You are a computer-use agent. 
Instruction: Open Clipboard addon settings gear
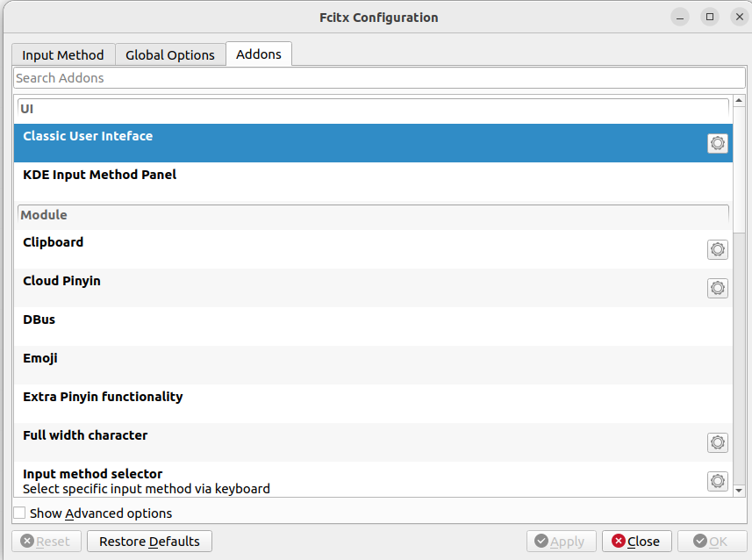coord(717,249)
